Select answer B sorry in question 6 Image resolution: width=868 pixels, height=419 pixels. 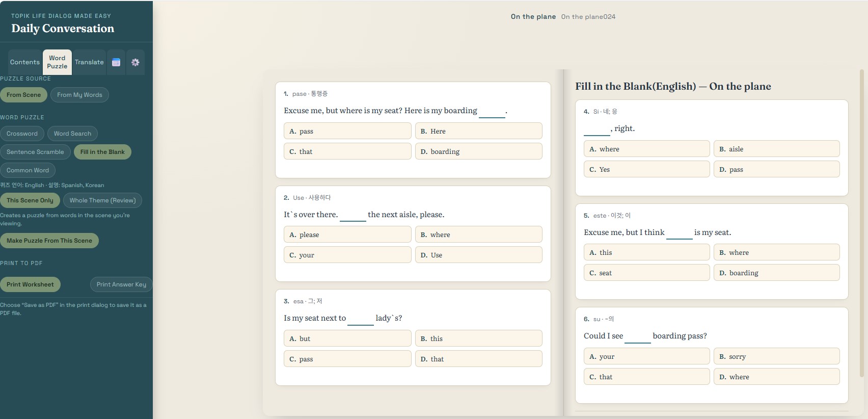[777, 356]
